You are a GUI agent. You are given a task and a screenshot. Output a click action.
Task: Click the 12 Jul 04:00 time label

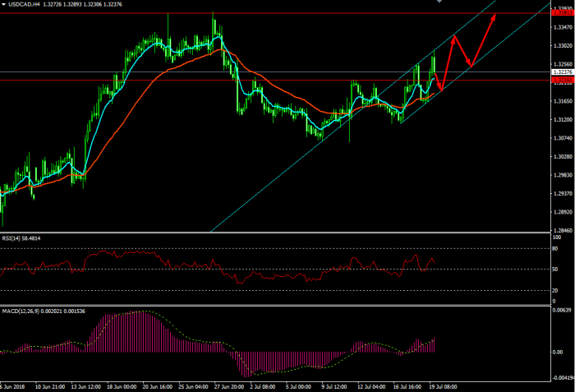click(371, 387)
